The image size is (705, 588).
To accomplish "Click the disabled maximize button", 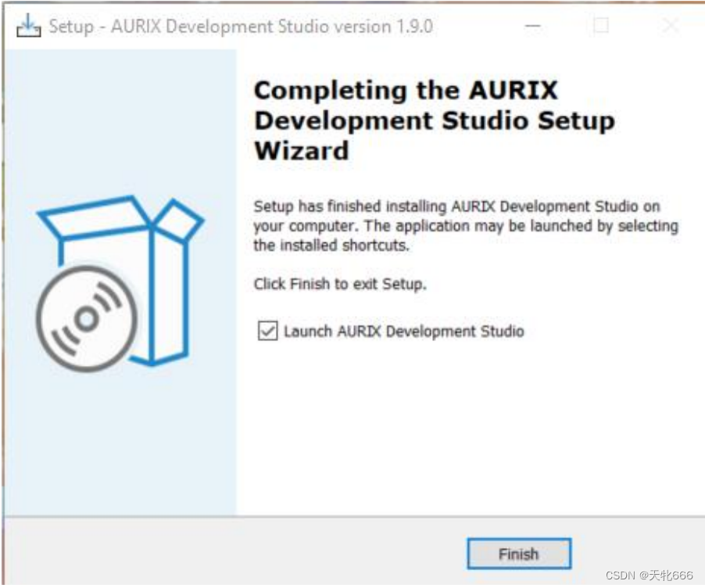I will (x=601, y=26).
